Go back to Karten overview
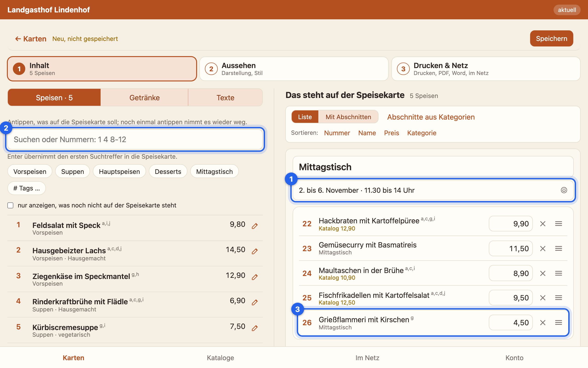This screenshot has width=588, height=368. 31,39
